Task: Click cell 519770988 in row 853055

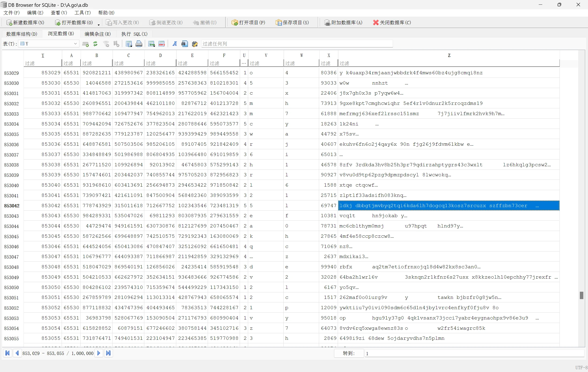Action: click(224, 338)
